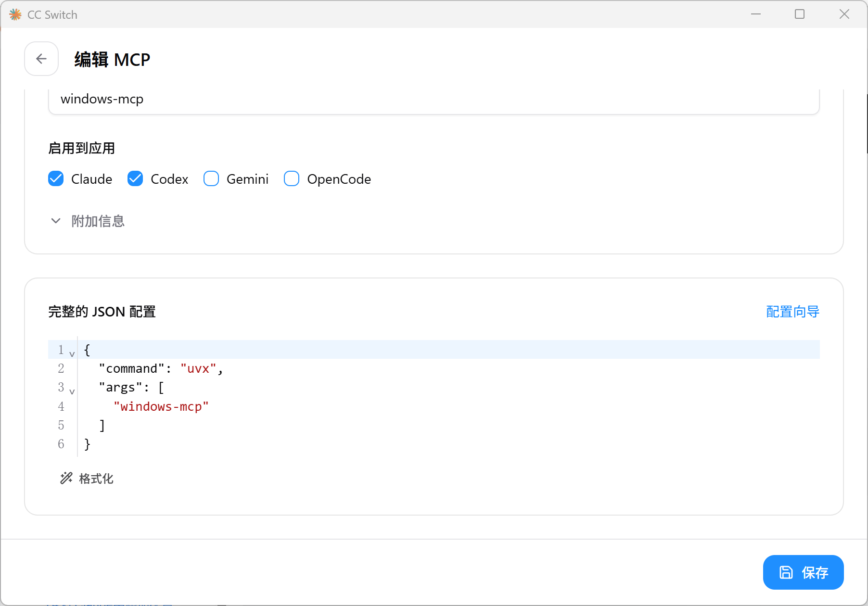868x606 pixels.
Task: Click the closing bracket on line 5
Action: point(102,425)
